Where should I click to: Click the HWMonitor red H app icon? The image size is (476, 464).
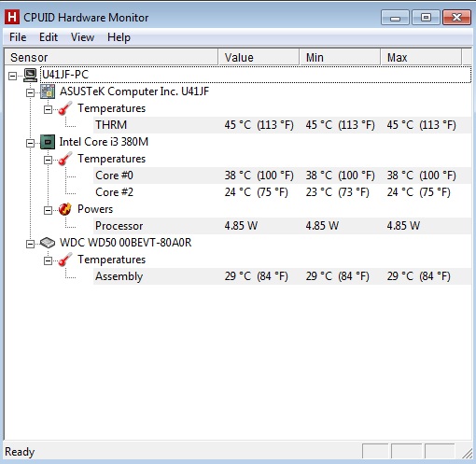12,17
